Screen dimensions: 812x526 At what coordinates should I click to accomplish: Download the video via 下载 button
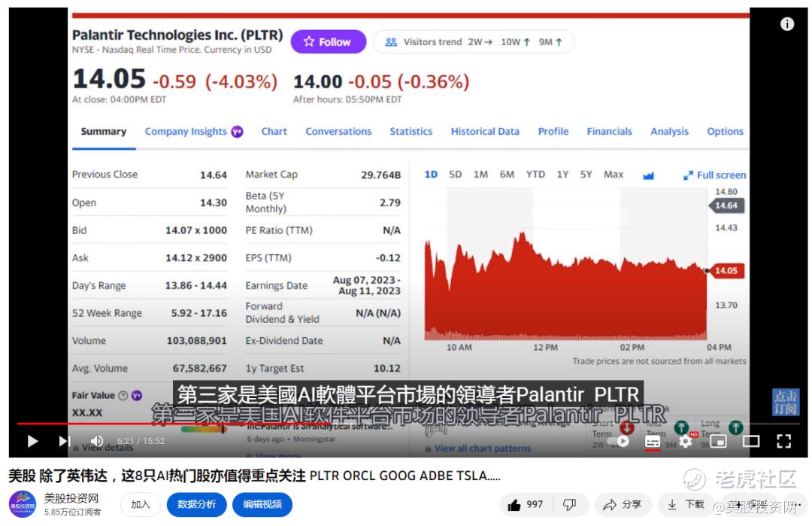pos(686,505)
